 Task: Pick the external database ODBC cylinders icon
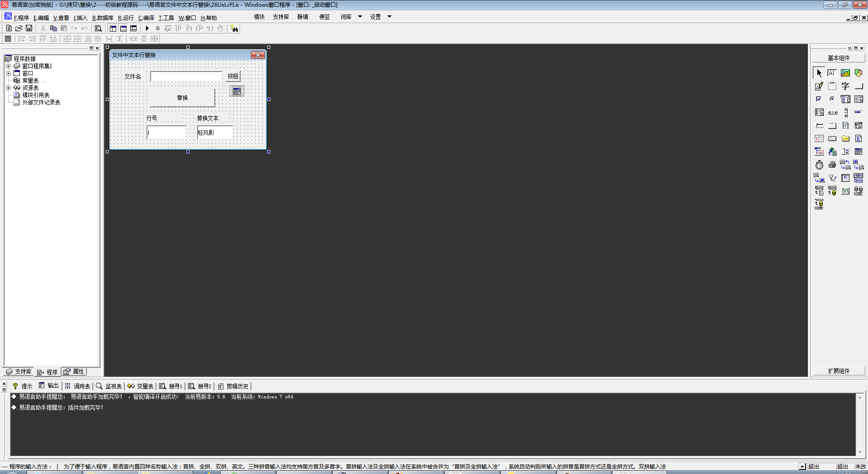[x=859, y=191]
